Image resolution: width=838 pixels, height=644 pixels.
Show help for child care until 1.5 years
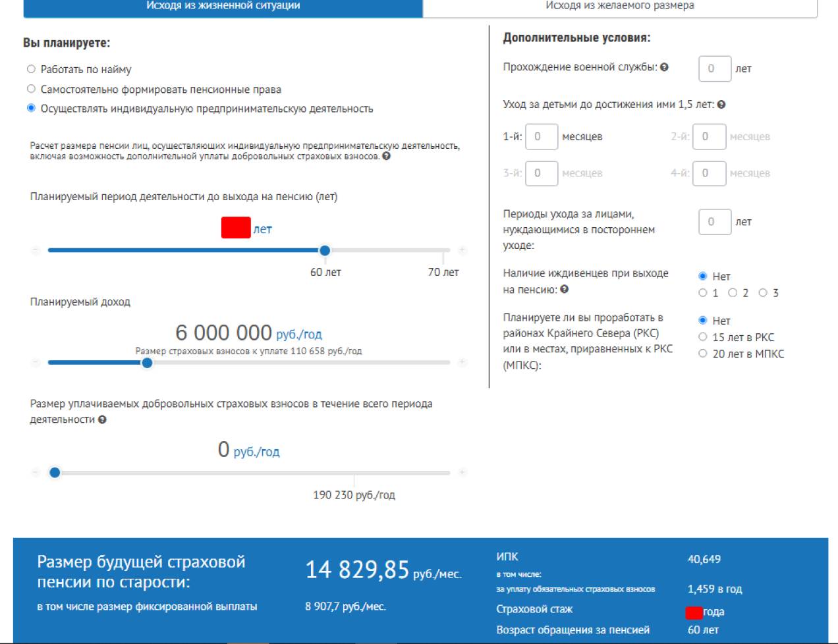click(x=721, y=105)
